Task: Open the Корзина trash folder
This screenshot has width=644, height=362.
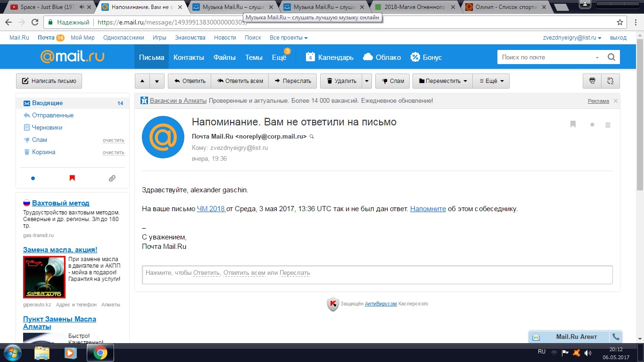Action: pos(43,152)
